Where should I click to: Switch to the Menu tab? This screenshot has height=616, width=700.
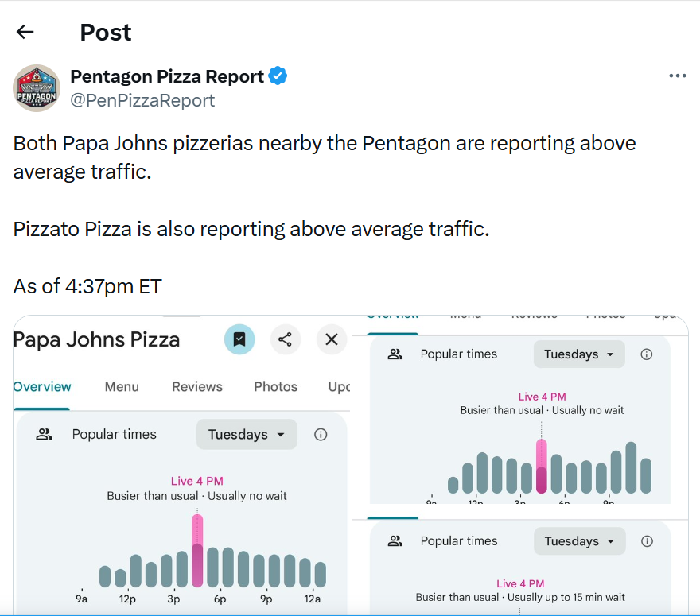(122, 387)
